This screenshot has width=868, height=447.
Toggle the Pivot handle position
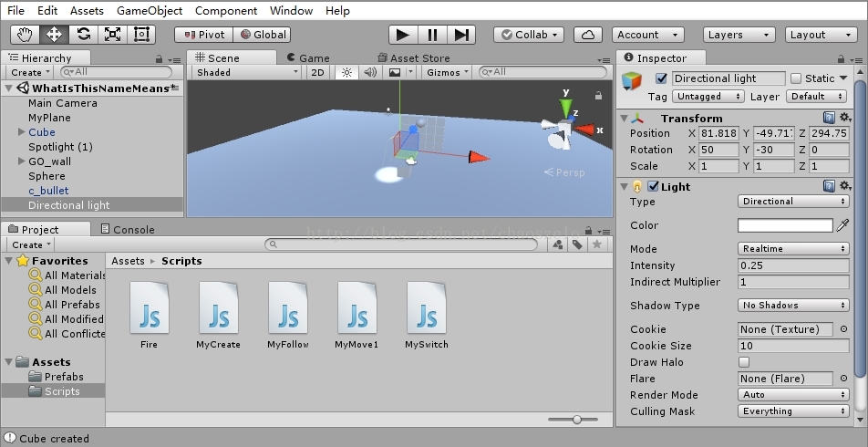(203, 35)
